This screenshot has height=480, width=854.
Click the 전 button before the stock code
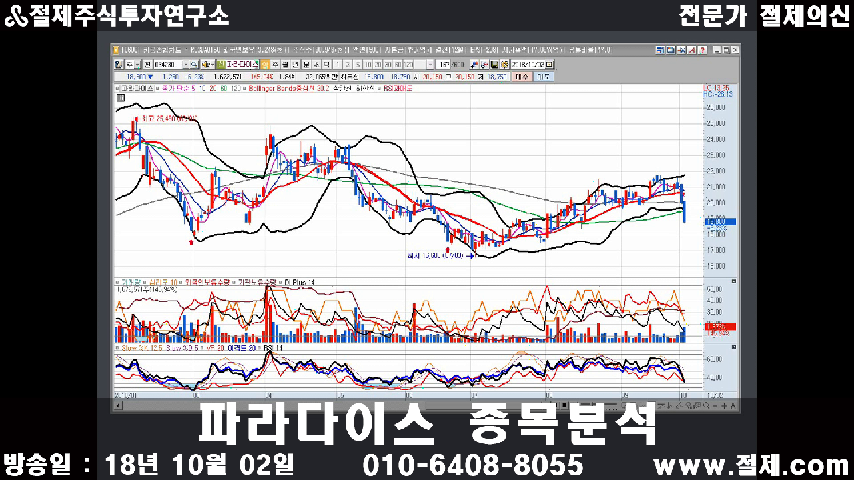[147, 64]
